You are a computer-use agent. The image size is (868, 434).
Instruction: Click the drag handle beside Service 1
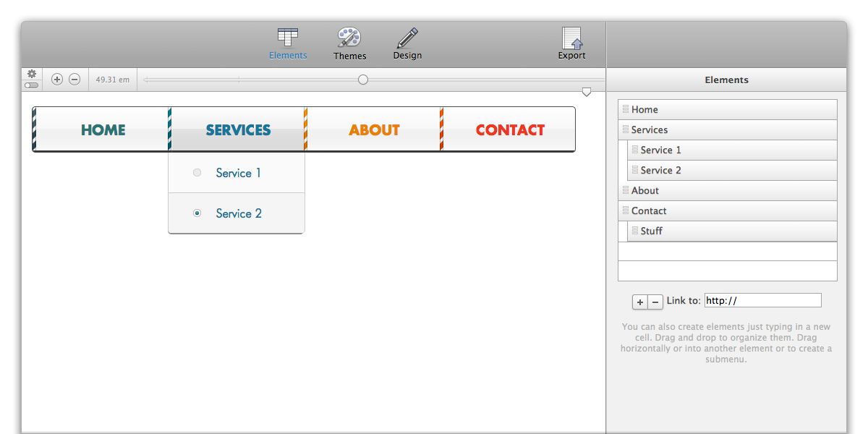[x=635, y=150]
